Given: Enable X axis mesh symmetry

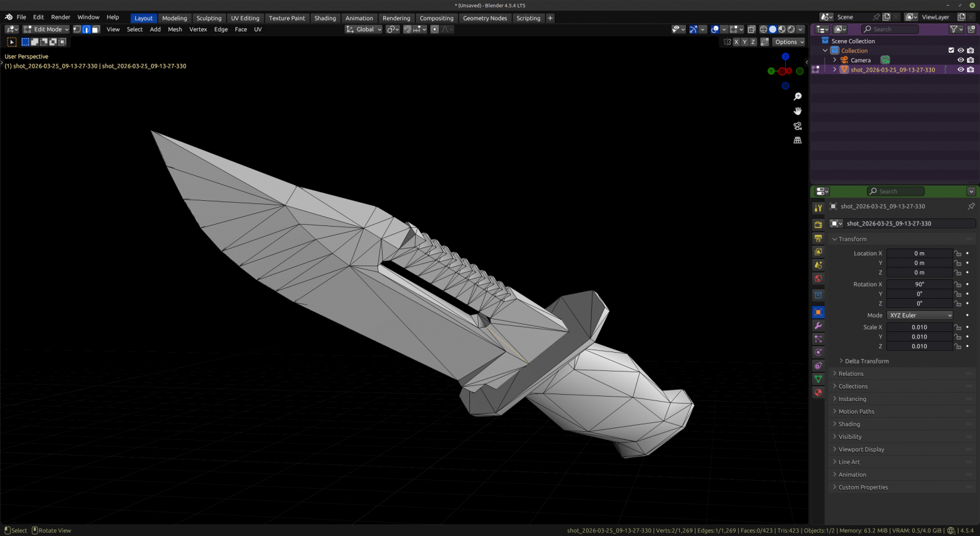Looking at the screenshot, I should coord(736,42).
